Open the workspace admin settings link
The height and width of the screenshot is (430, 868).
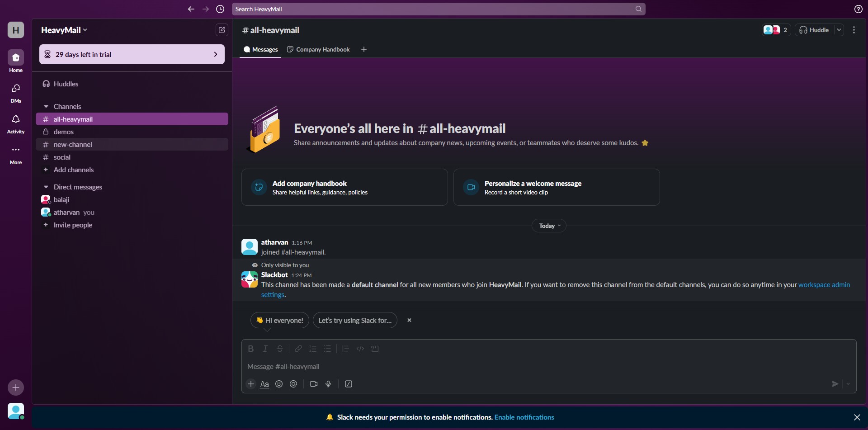[824, 285]
